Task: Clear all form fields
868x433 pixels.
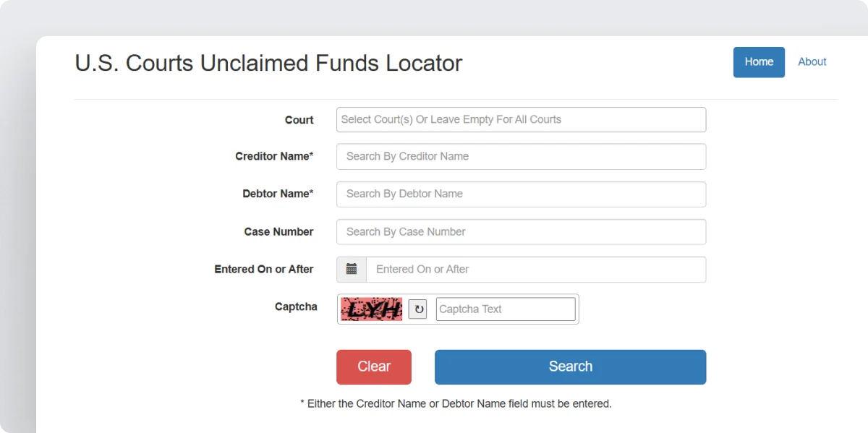Action: 373,366
